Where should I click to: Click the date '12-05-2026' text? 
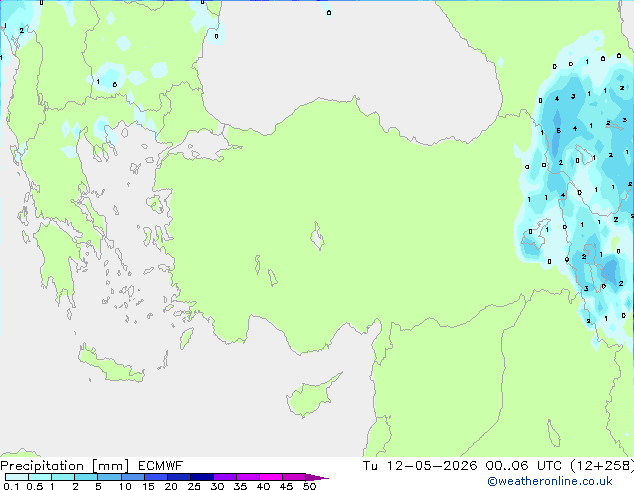431,466
